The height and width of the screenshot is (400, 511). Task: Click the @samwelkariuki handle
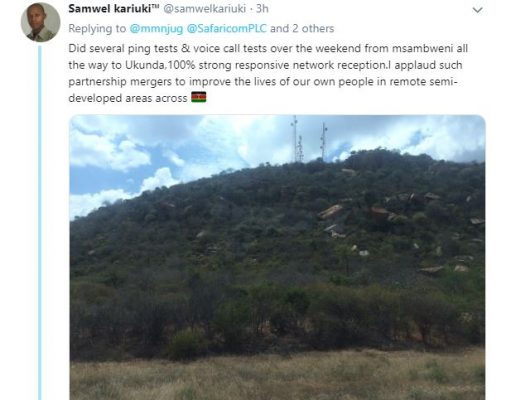point(205,9)
